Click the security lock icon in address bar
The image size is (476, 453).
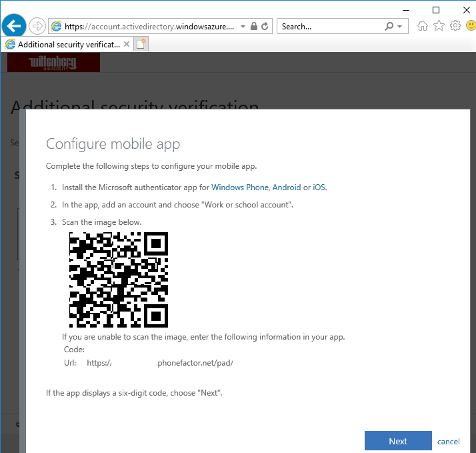254,27
